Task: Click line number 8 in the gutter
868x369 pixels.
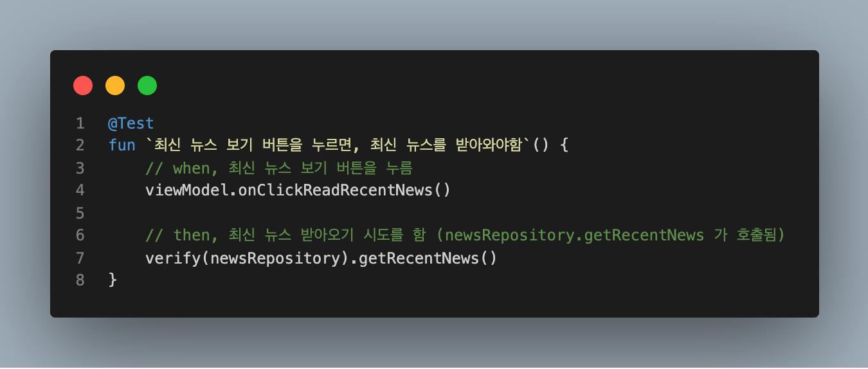Action: point(80,280)
